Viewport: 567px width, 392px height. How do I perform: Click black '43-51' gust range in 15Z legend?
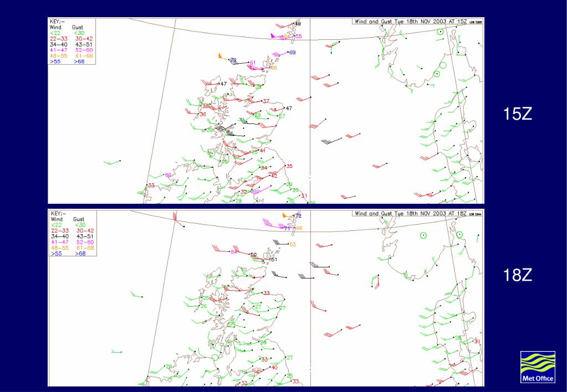(x=84, y=44)
